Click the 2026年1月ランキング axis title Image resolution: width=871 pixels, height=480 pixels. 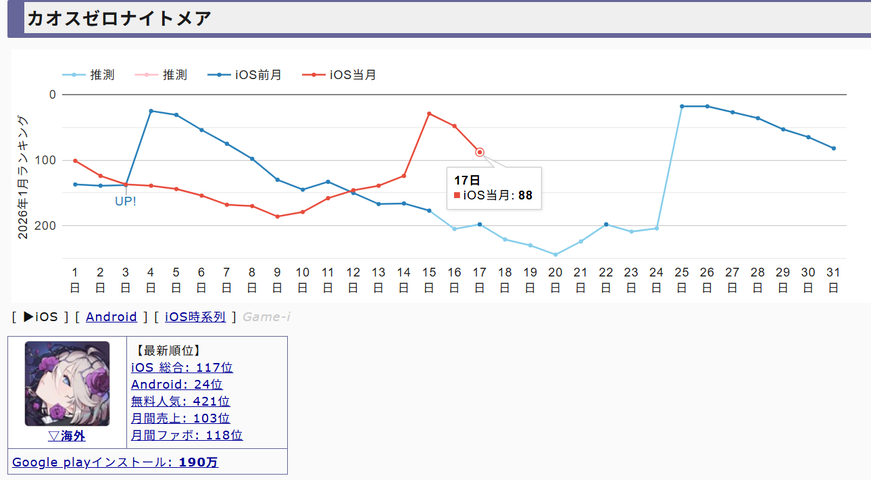[22, 177]
